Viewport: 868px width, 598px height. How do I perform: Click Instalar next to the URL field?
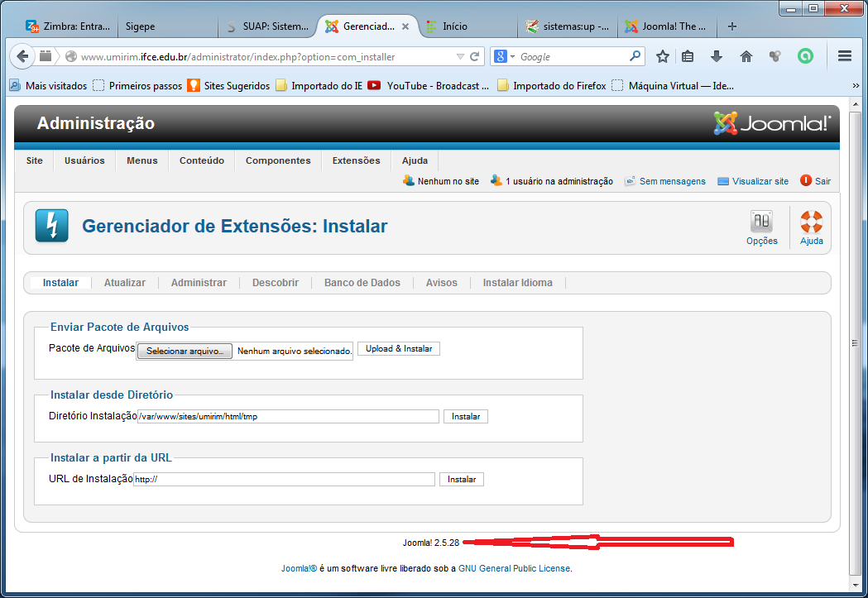click(x=462, y=479)
